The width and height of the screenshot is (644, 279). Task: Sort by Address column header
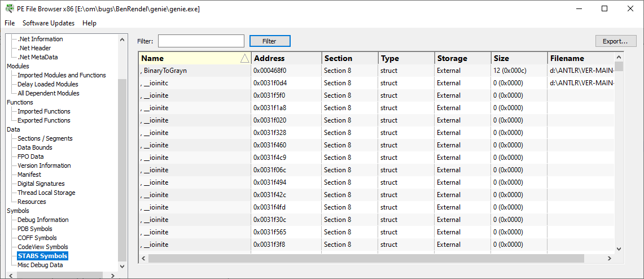tap(286, 58)
